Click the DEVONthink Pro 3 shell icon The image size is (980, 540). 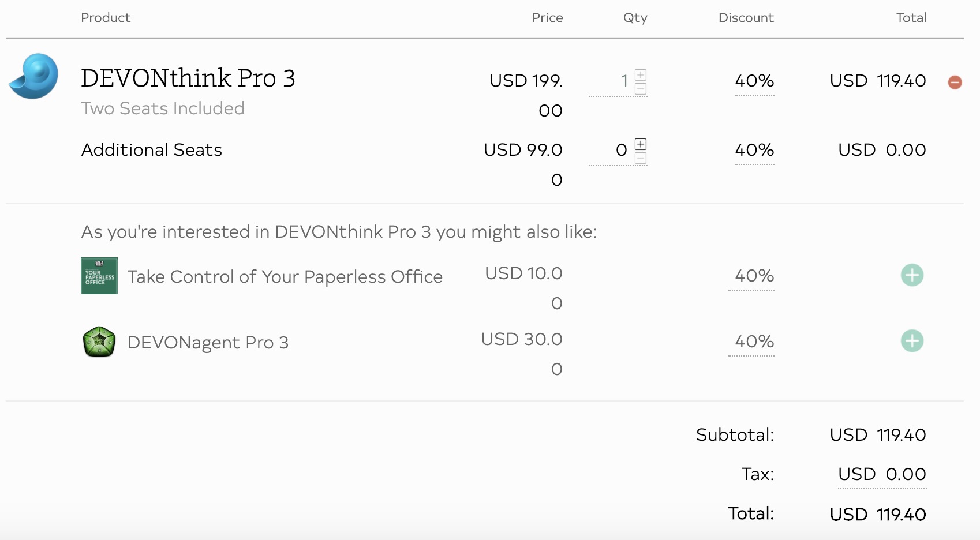point(34,77)
